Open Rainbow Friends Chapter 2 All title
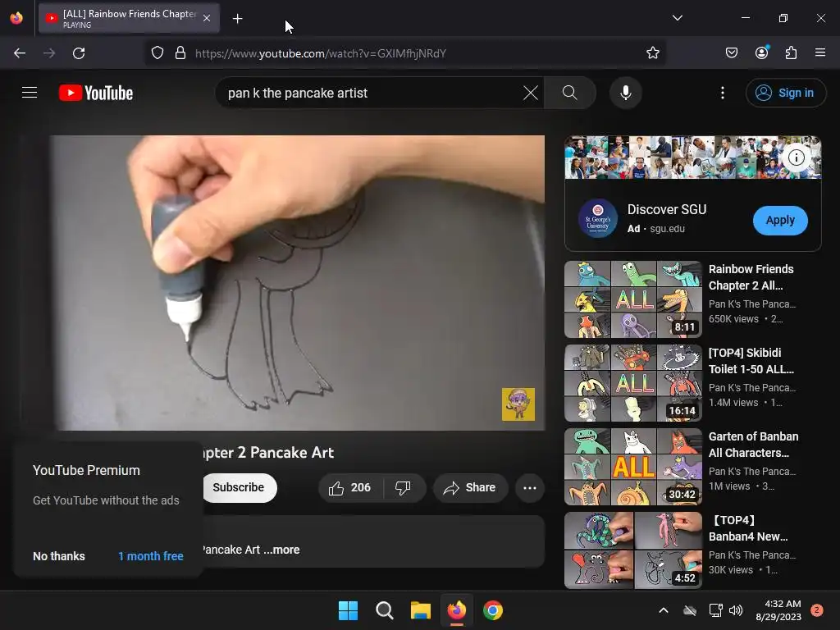The height and width of the screenshot is (630, 840). tap(751, 277)
